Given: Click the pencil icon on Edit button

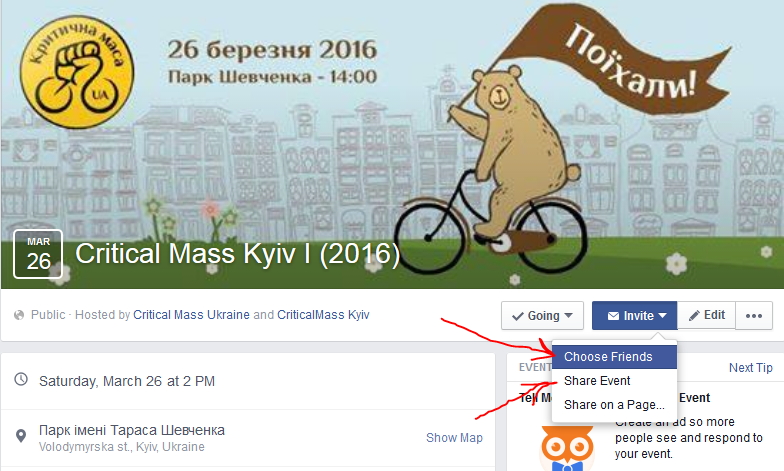Looking at the screenshot, I should point(694,316).
